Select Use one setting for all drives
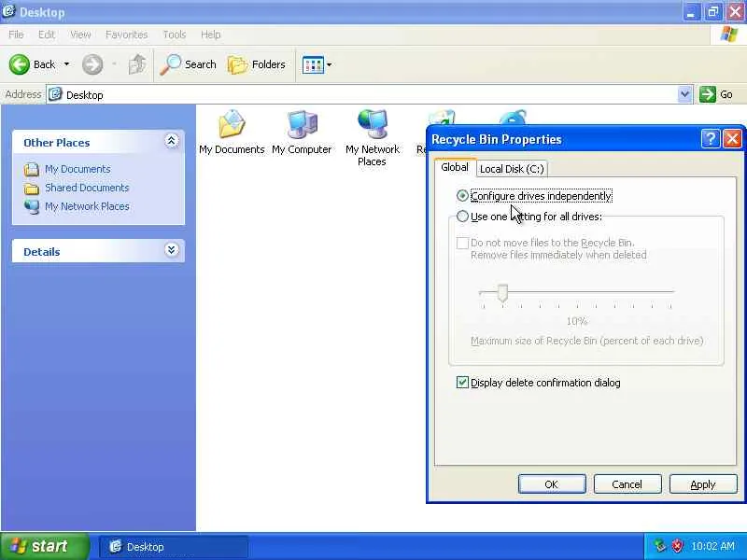This screenshot has width=747, height=560. pos(462,217)
